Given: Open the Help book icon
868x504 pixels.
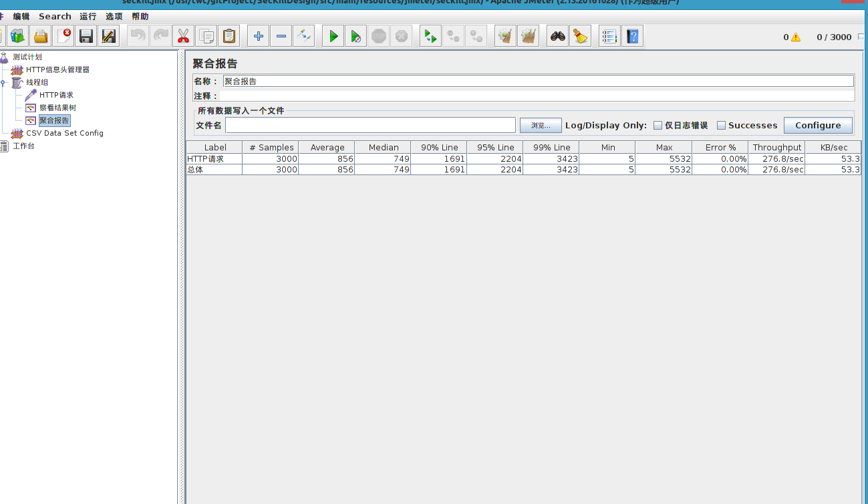Looking at the screenshot, I should (x=631, y=35).
